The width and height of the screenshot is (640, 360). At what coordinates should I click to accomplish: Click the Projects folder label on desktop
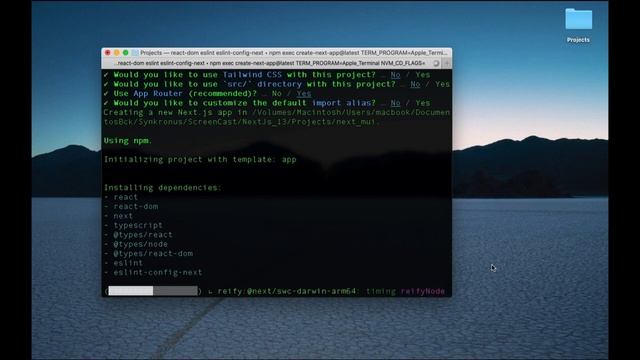pos(578,40)
